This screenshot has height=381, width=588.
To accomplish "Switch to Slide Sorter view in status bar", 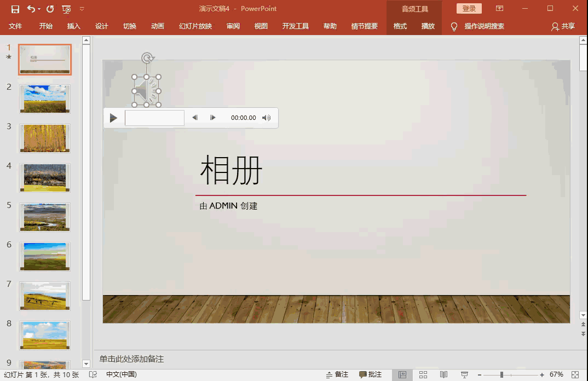I will [423, 374].
